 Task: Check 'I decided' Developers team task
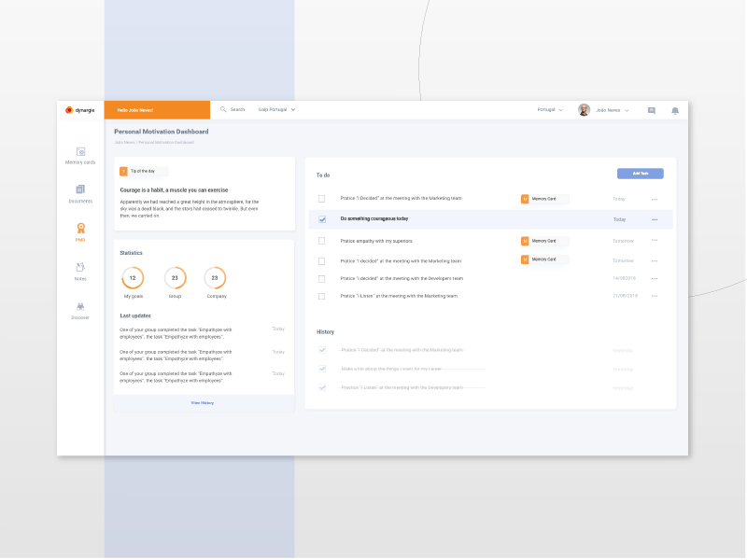pyautogui.click(x=321, y=279)
